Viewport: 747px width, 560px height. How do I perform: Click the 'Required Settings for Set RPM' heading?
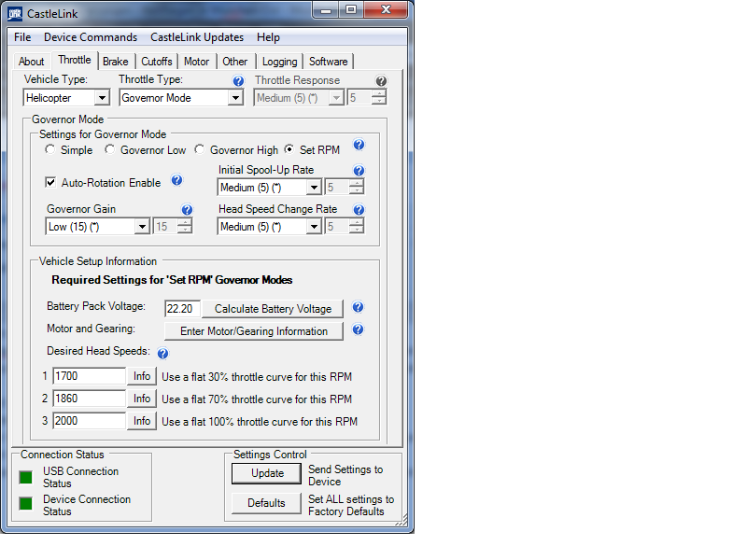point(172,280)
